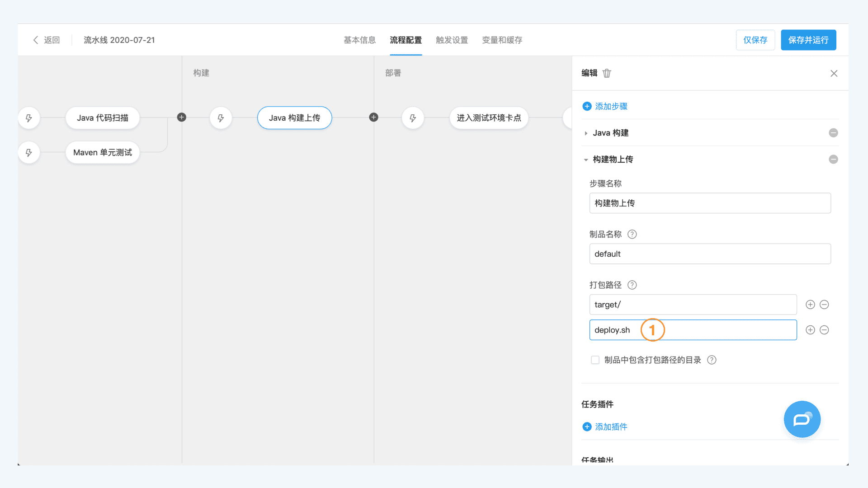
Task: Expand the Java 构建 step
Action: point(586,133)
